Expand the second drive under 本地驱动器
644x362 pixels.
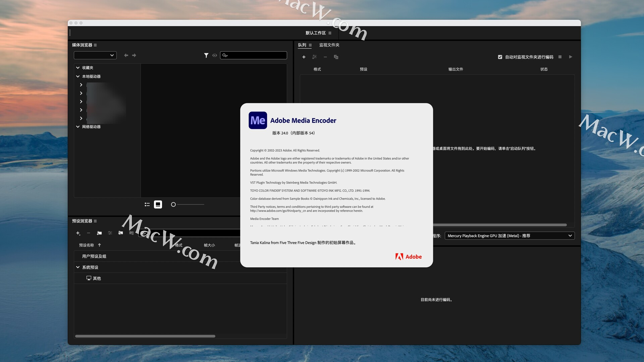[x=81, y=93]
